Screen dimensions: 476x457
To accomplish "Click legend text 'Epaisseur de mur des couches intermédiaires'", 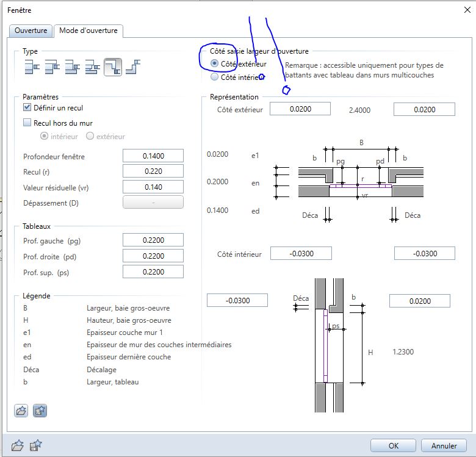I will tap(159, 344).
